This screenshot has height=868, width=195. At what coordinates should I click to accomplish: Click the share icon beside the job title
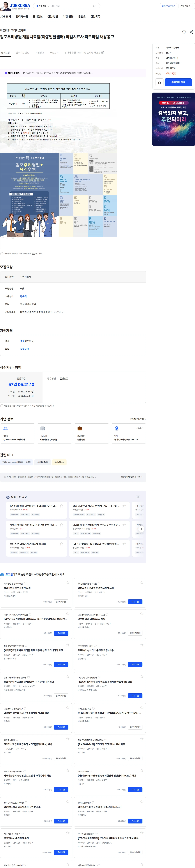[x=191, y=32]
